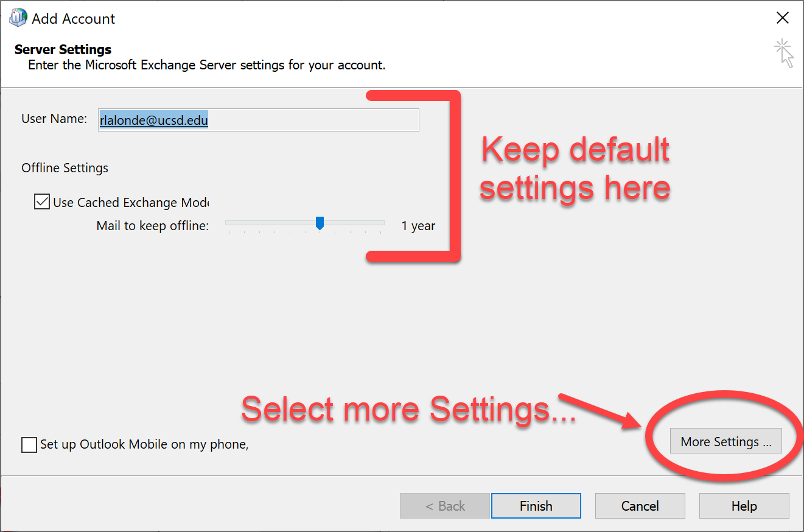
Task: Click the Exchange Server settings instruction text
Action: tap(207, 65)
